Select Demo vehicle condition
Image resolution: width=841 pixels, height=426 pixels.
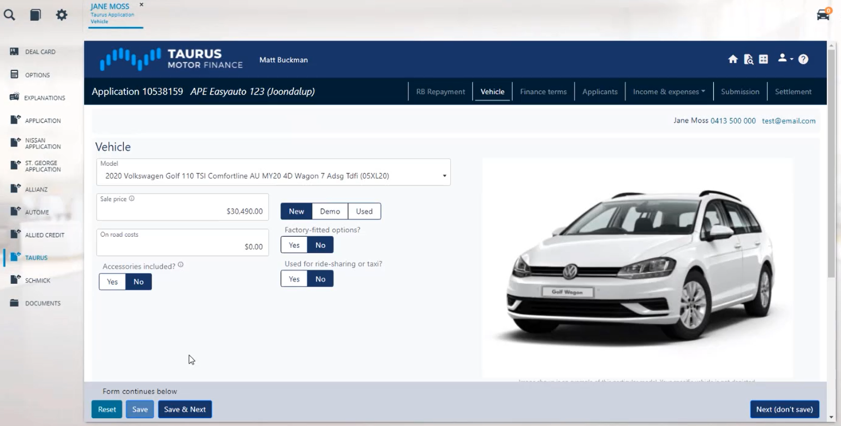pos(330,211)
